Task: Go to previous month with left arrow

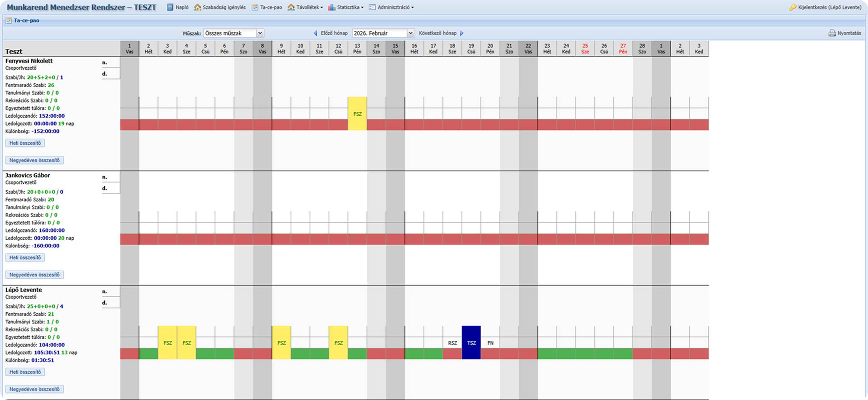Action: [316, 33]
